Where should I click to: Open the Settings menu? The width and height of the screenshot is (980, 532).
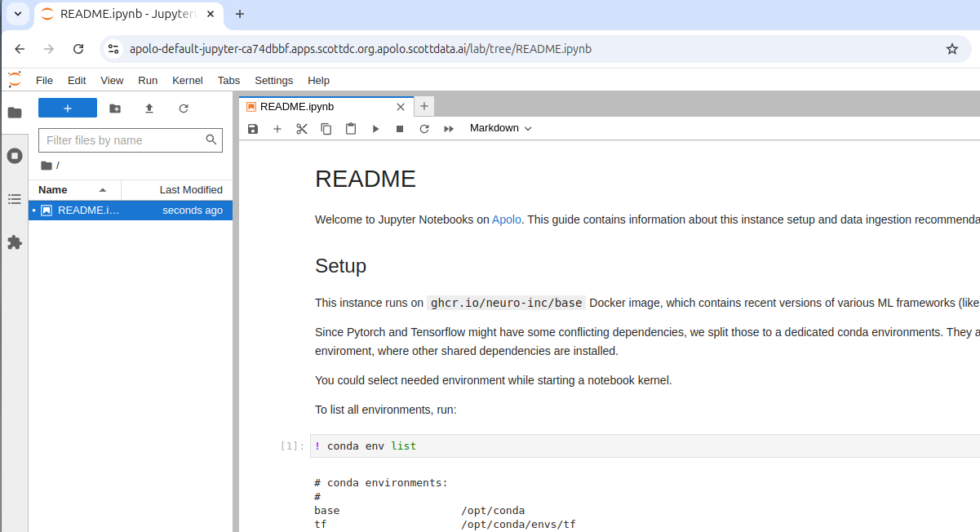[x=273, y=81]
